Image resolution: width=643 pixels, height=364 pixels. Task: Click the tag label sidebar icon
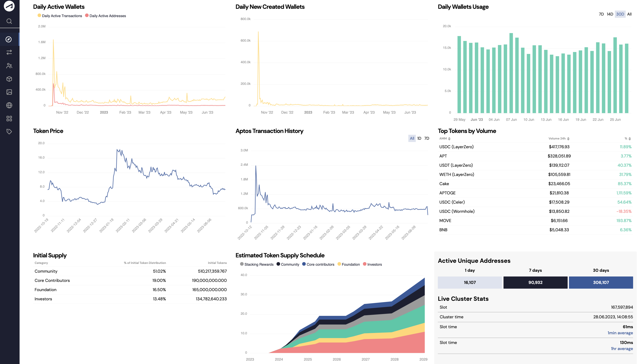[9, 132]
